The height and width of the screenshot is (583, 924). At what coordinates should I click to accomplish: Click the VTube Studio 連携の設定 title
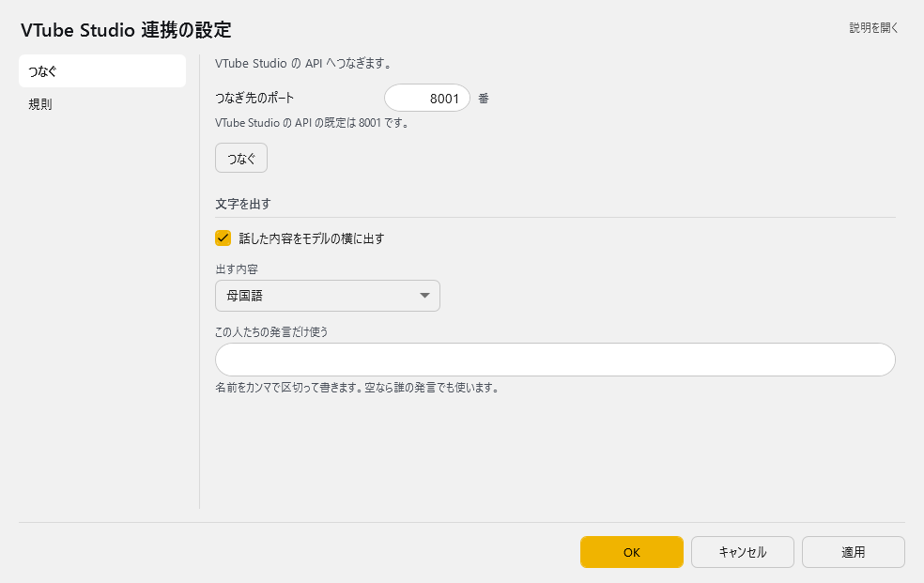point(126,29)
